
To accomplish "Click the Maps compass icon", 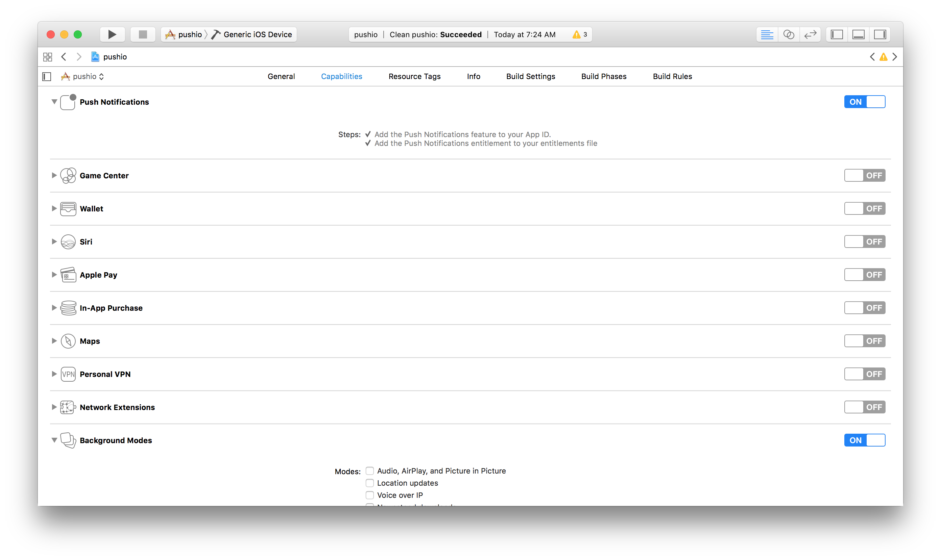I will (68, 341).
